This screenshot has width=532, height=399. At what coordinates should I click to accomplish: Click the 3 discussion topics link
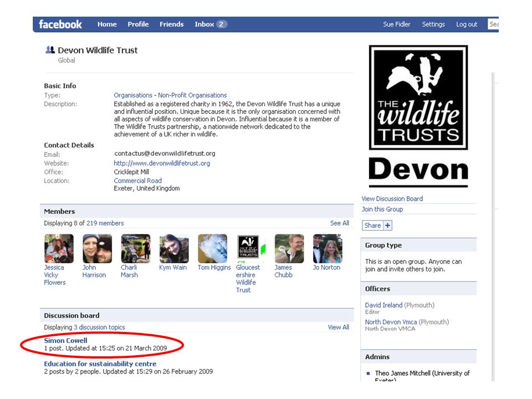tap(99, 328)
